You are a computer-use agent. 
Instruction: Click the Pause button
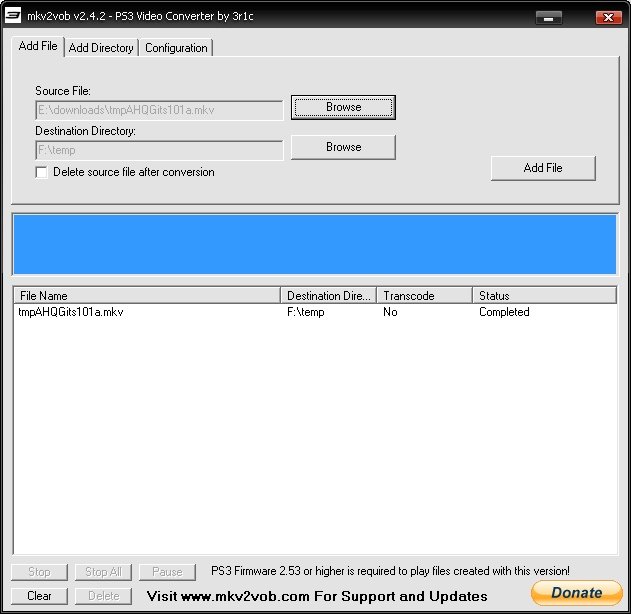pos(167,572)
